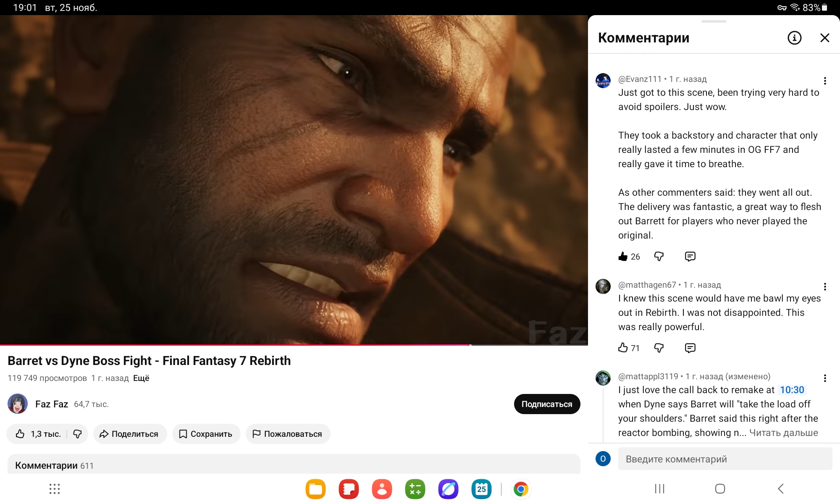Click the Введите комментарий input field

pyautogui.click(x=725, y=459)
